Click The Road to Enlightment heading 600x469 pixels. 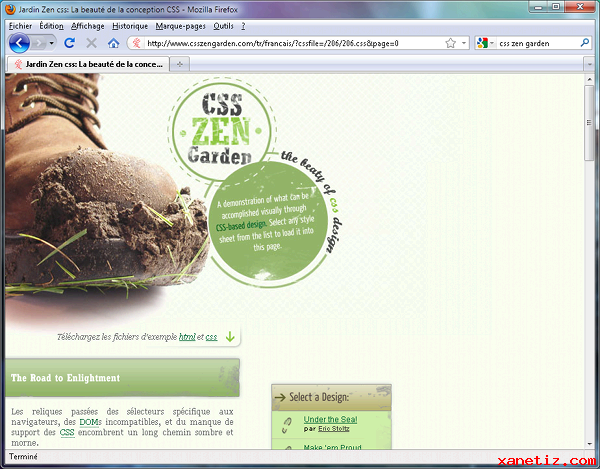(x=65, y=378)
